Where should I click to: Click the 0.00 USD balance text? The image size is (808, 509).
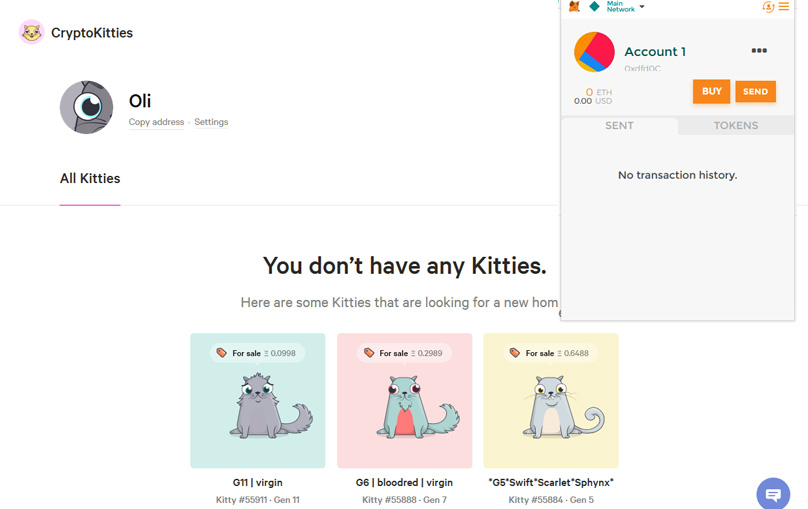(593, 101)
